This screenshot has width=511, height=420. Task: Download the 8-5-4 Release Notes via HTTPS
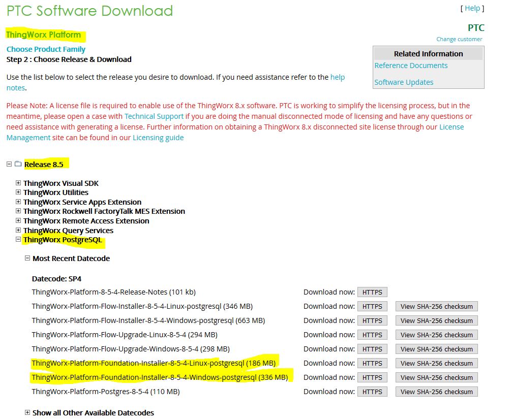pos(372,292)
